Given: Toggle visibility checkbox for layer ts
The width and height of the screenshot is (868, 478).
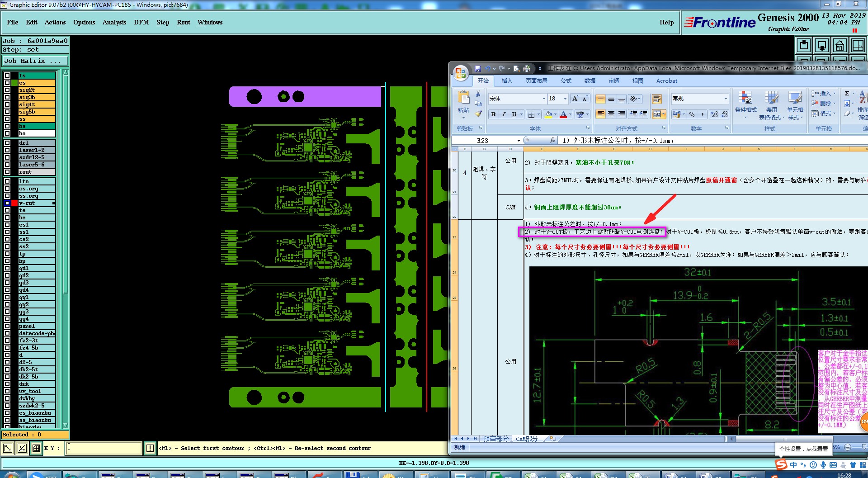Looking at the screenshot, I should coord(7,76).
